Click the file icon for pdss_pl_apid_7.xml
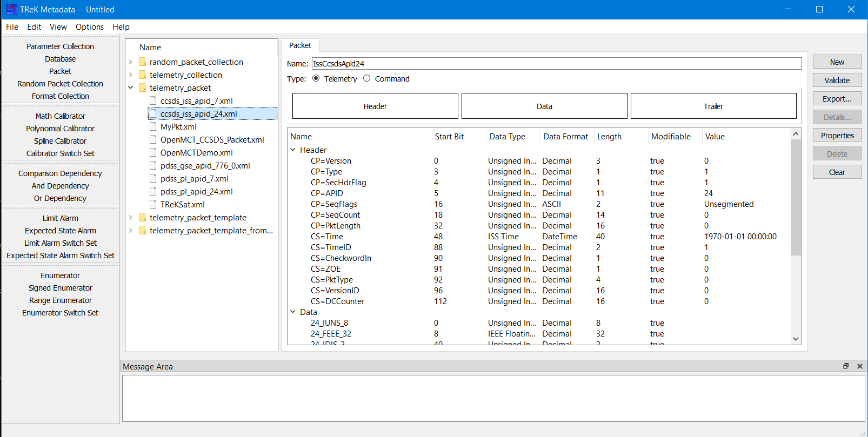This screenshot has width=868, height=437. pos(153,179)
